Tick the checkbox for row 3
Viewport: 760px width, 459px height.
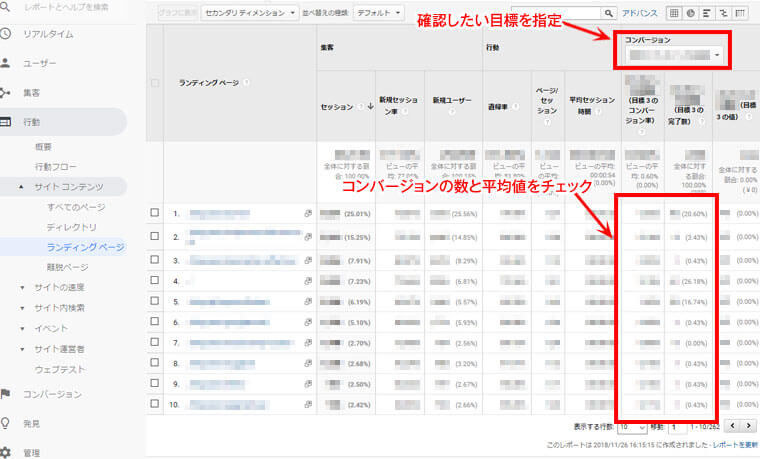pyautogui.click(x=155, y=260)
